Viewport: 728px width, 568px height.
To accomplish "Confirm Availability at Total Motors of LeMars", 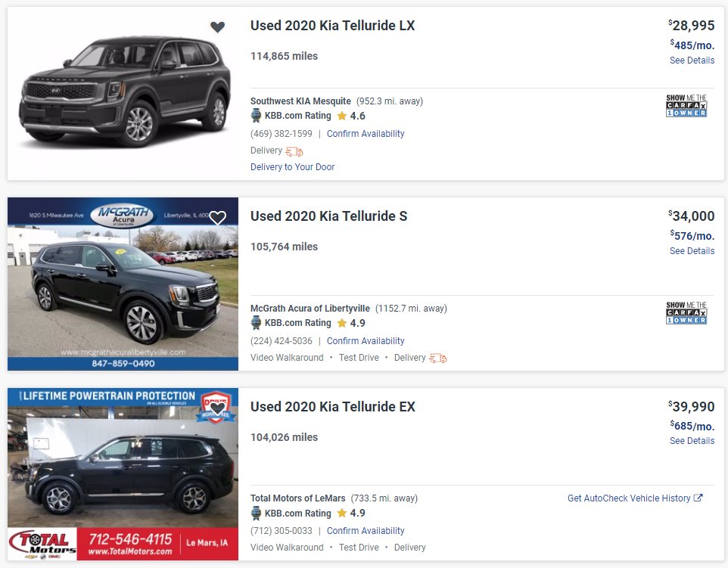I will [x=366, y=531].
